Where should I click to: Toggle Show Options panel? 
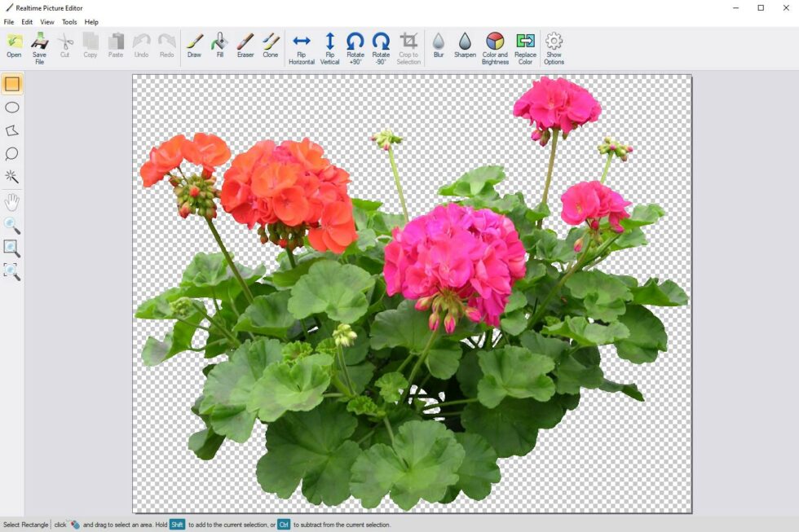[x=554, y=46]
